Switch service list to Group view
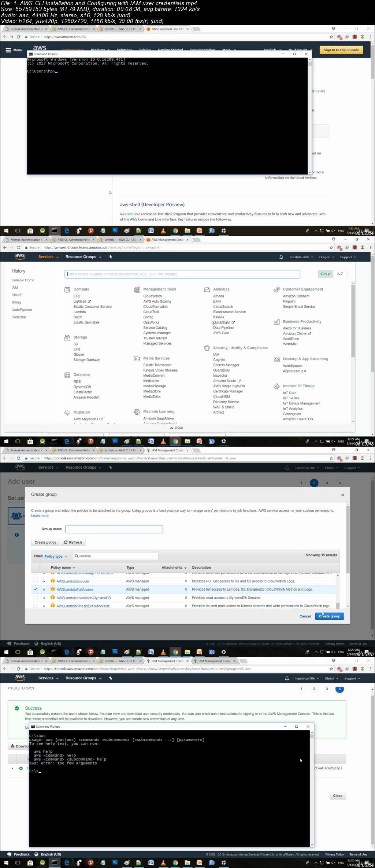This screenshot has height=868, width=375. click(x=326, y=274)
